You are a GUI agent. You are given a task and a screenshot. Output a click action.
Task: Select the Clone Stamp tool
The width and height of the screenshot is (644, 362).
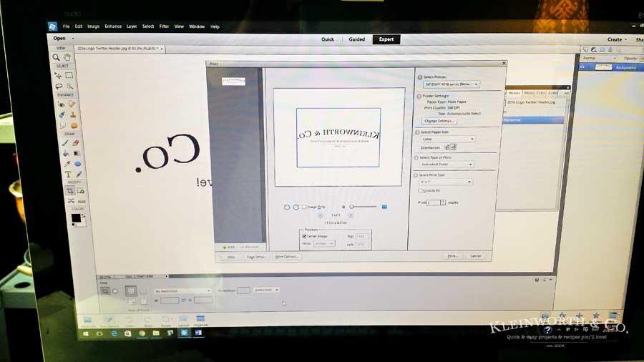[x=73, y=115]
